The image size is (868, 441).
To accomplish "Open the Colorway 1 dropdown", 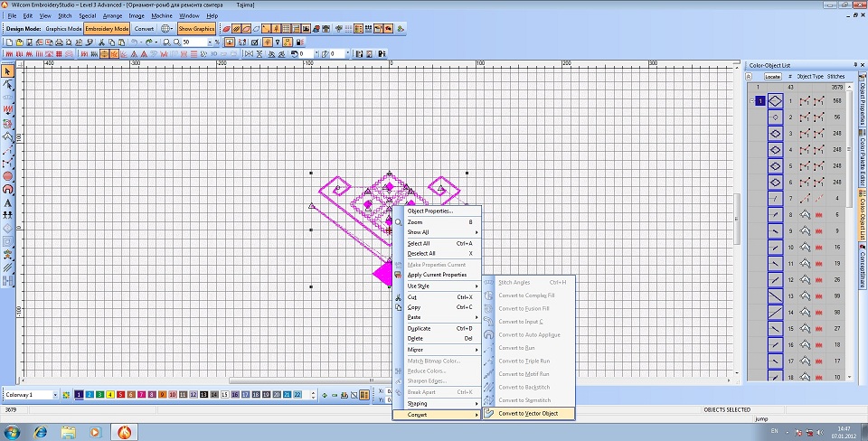I will click(54, 395).
